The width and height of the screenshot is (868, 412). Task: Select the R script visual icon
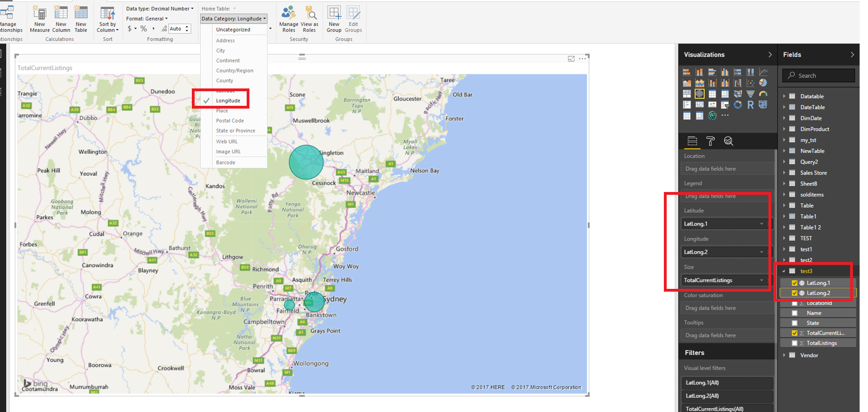coord(751,105)
